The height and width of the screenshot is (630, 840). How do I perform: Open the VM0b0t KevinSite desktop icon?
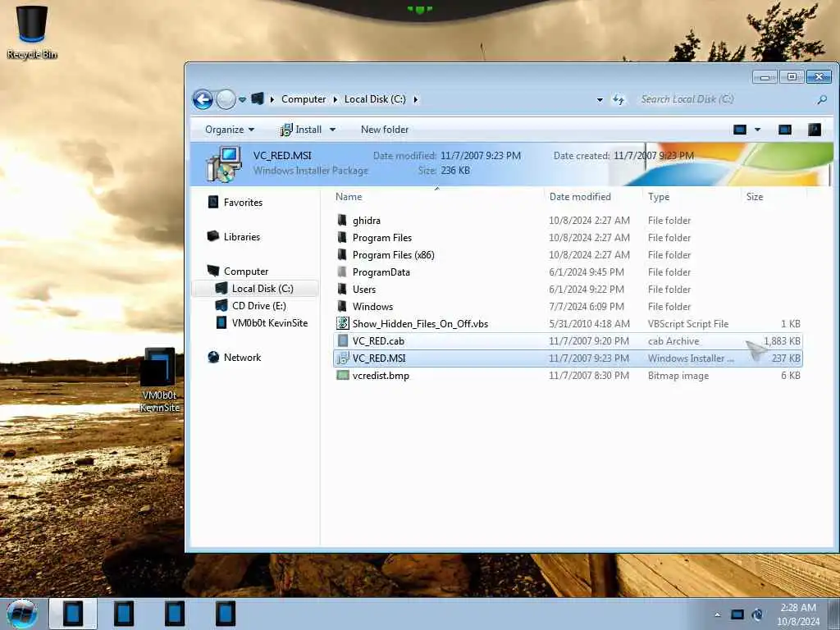(159, 381)
